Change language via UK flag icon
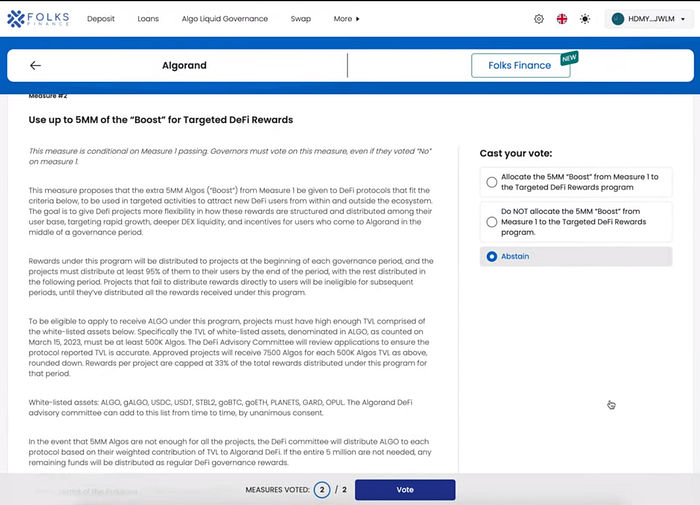700x505 pixels. pyautogui.click(x=562, y=19)
